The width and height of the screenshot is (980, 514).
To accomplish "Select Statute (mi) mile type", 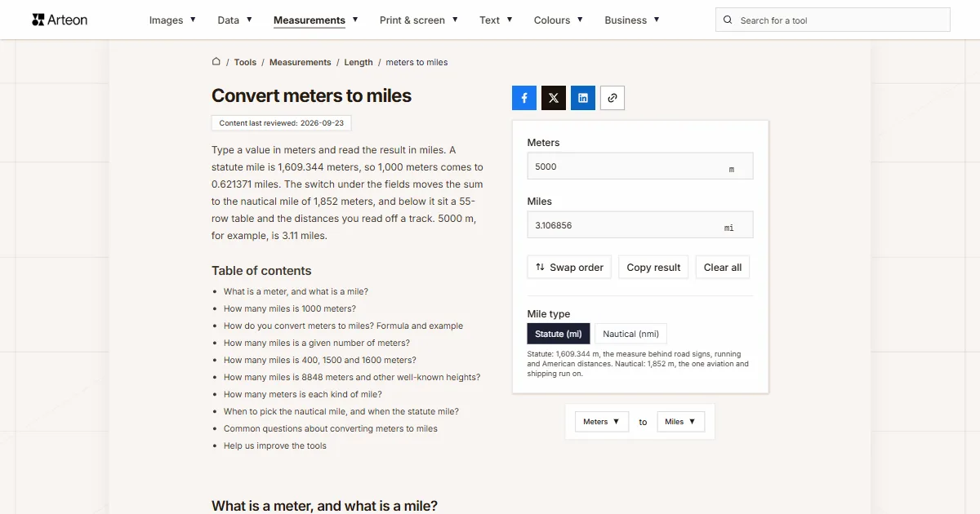I will [559, 334].
